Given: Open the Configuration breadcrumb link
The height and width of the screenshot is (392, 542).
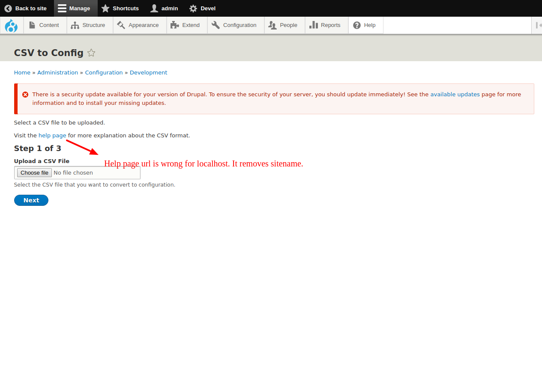Looking at the screenshot, I should point(104,72).
